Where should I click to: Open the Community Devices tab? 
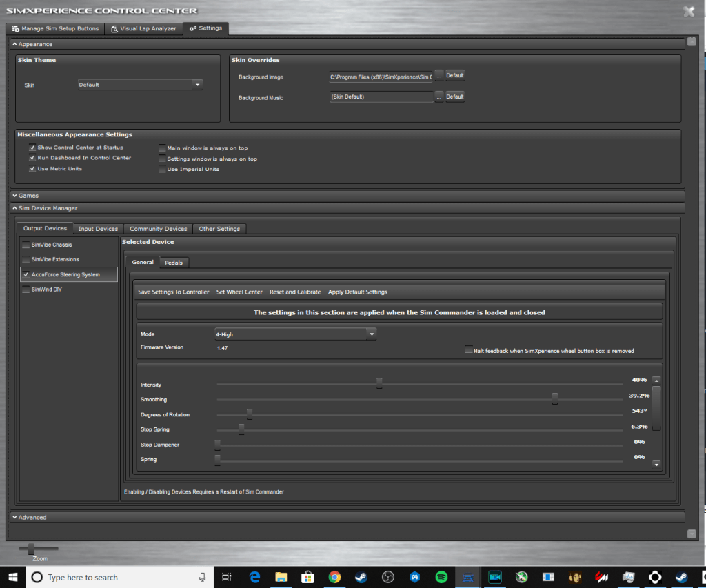[x=158, y=228]
